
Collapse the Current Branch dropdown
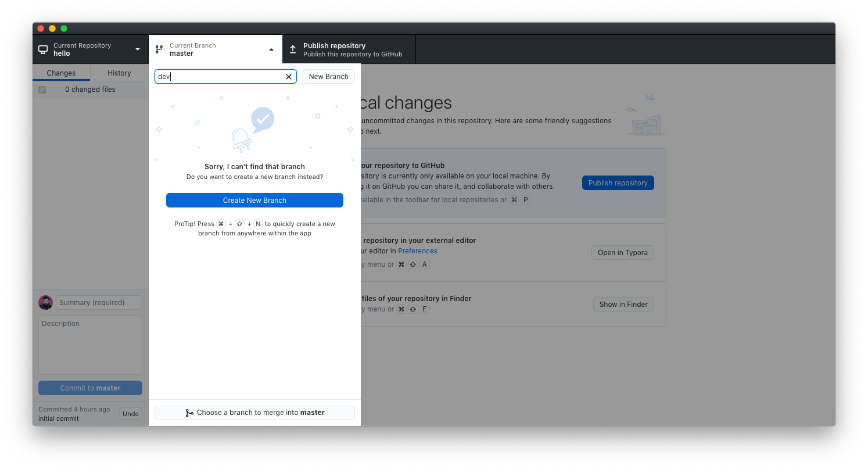click(x=271, y=49)
